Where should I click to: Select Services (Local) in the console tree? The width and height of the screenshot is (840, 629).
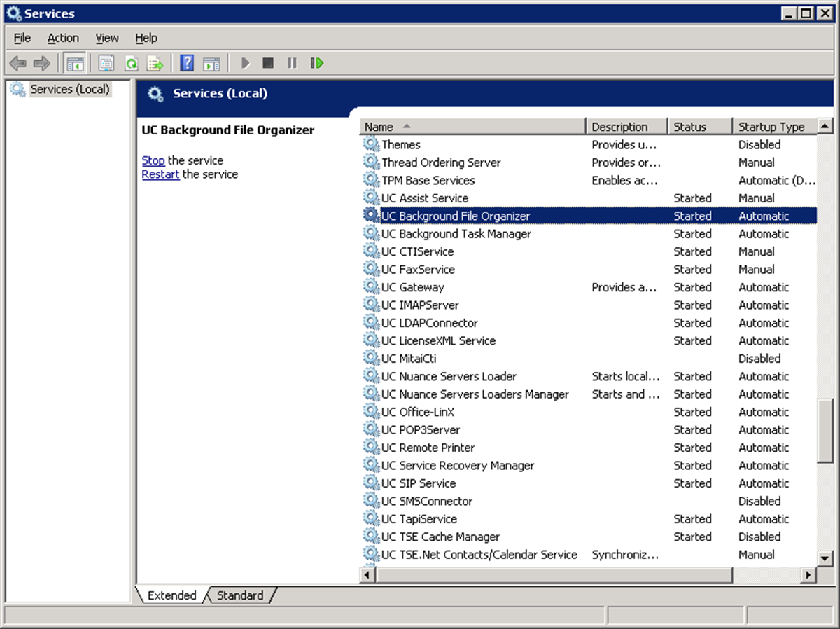[x=70, y=90]
